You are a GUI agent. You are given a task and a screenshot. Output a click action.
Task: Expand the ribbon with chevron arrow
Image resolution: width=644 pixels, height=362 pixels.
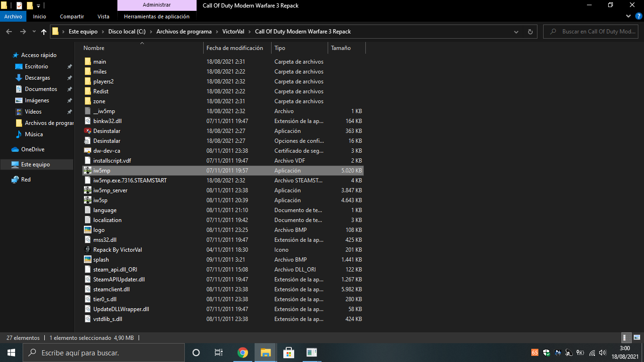click(628, 16)
